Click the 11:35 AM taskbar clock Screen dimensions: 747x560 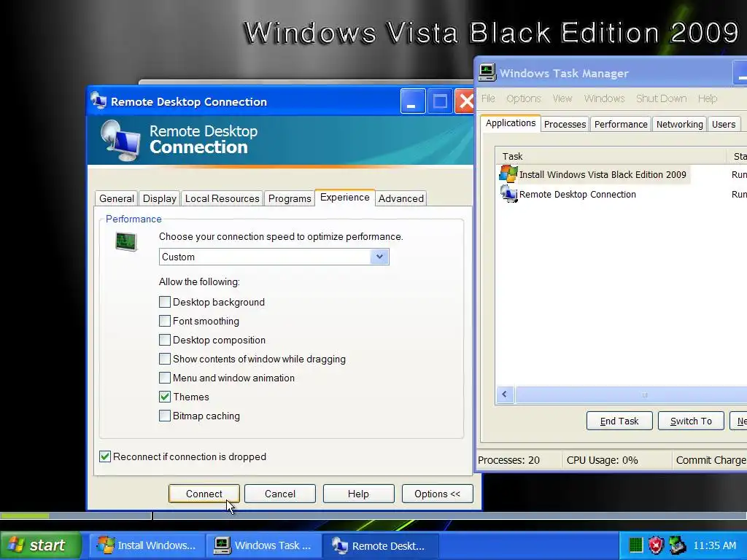(715, 545)
